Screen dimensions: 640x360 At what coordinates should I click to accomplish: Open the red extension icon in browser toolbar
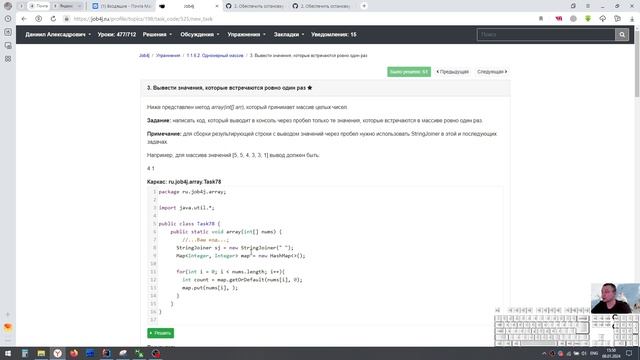click(x=558, y=19)
